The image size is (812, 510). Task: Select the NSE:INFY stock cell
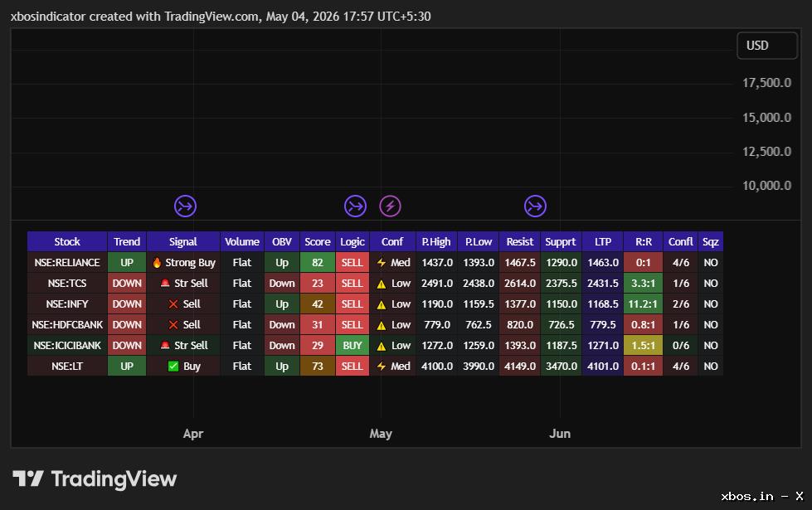(x=67, y=304)
